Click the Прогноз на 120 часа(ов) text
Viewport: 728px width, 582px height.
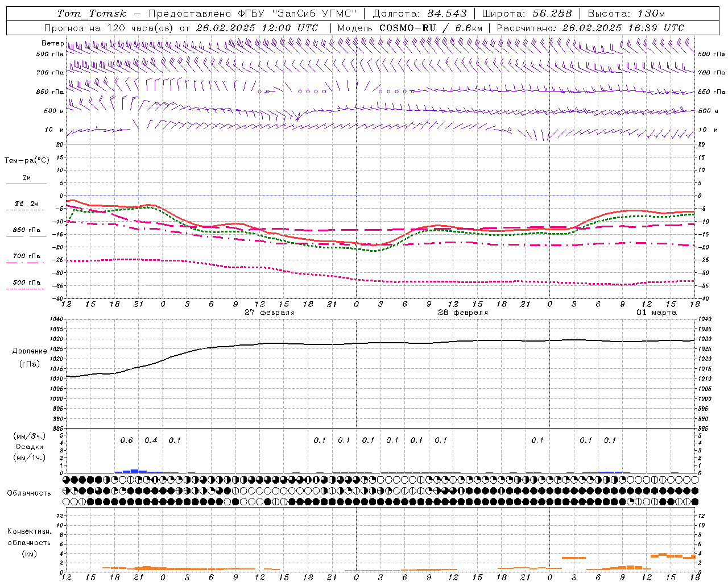point(110,28)
